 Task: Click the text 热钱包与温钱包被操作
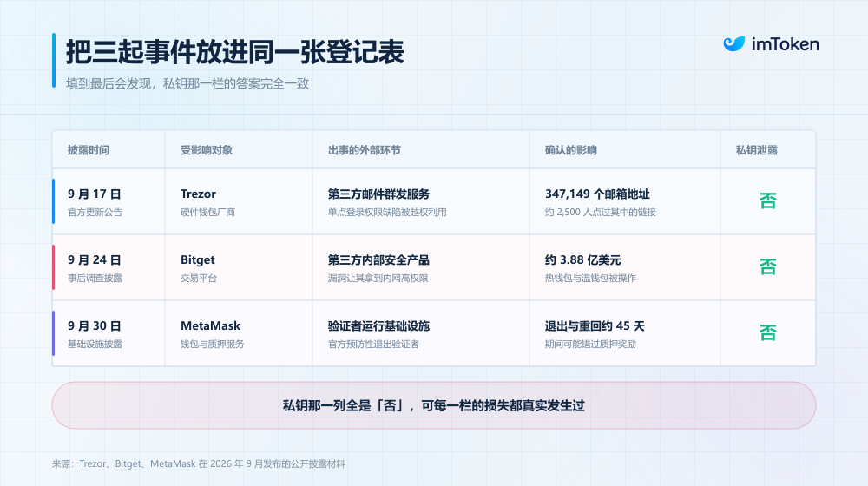[590, 278]
